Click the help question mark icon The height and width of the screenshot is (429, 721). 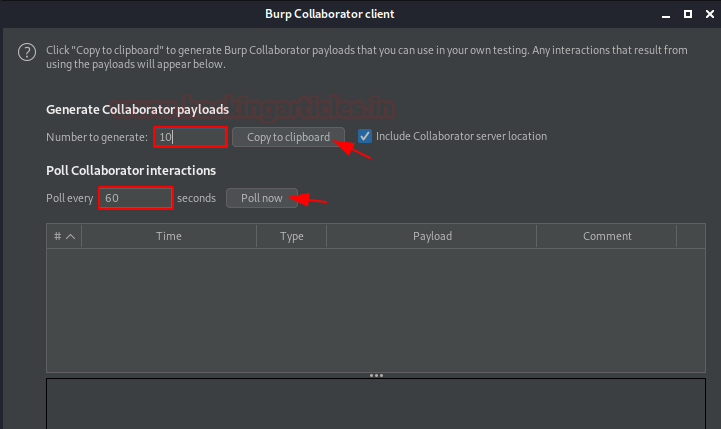[x=27, y=52]
